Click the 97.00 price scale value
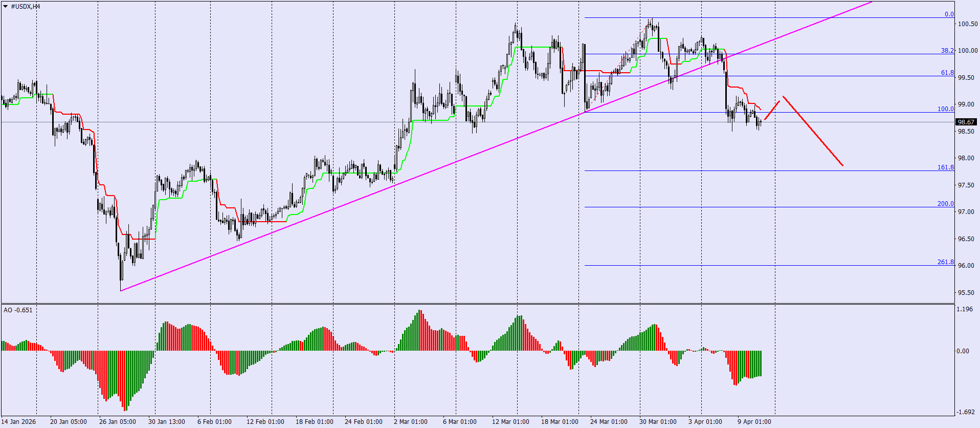 tap(966, 212)
